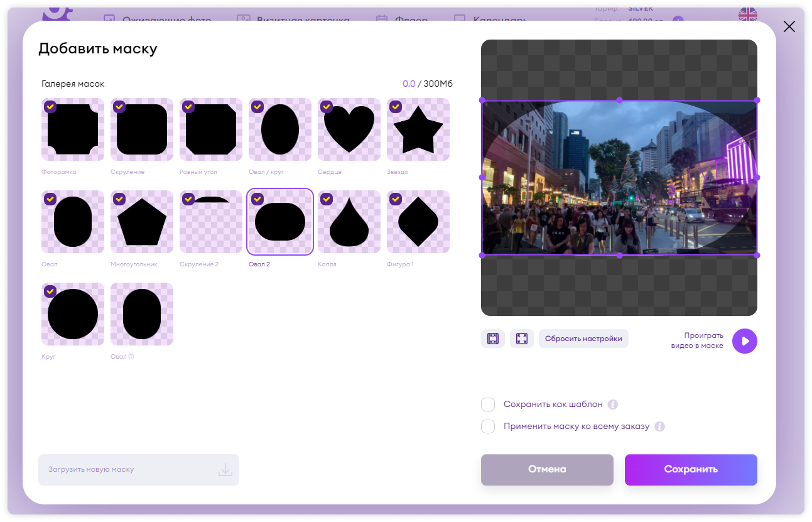Click the Отмена button
The width and height of the screenshot is (812, 522).
tap(547, 470)
